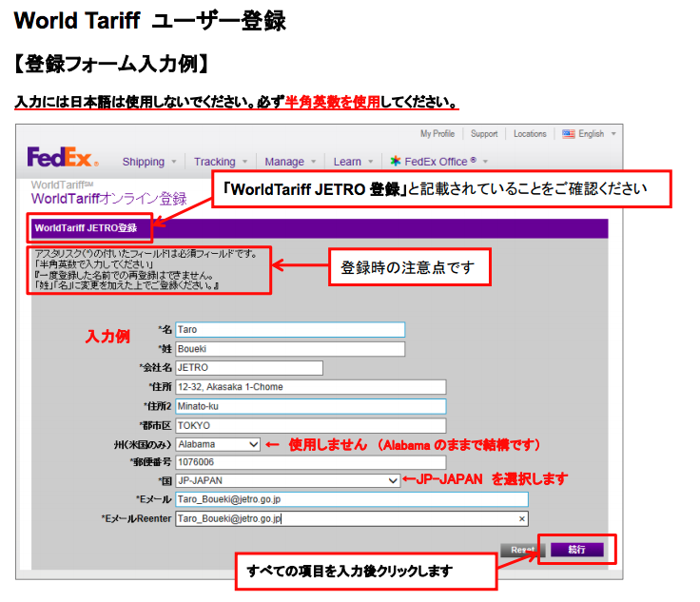The width and height of the screenshot is (700, 602).
Task: Click the FedEx Office star icon
Action: coord(395,161)
